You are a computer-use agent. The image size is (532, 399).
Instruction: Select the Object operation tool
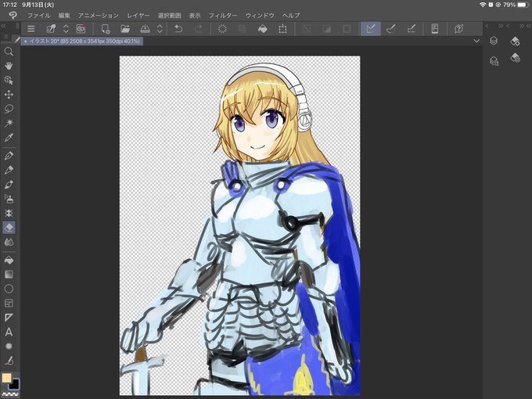click(x=9, y=80)
